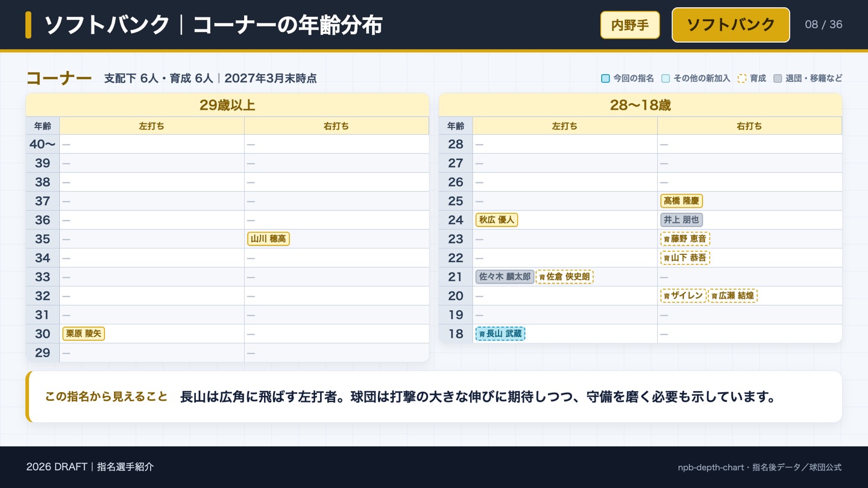Image resolution: width=868 pixels, height=488 pixels.
Task: Click the 広瀬 結煌 player chip
Action: point(732,296)
